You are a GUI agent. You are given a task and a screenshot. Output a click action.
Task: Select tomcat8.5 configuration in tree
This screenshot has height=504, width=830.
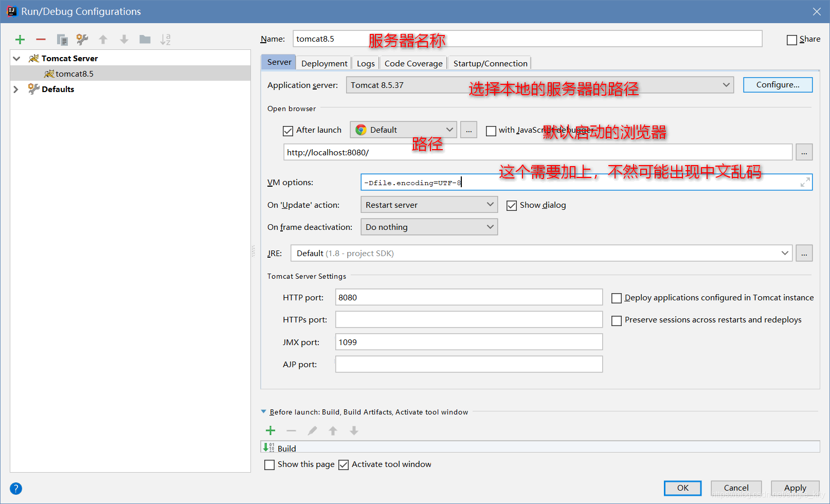click(131, 74)
